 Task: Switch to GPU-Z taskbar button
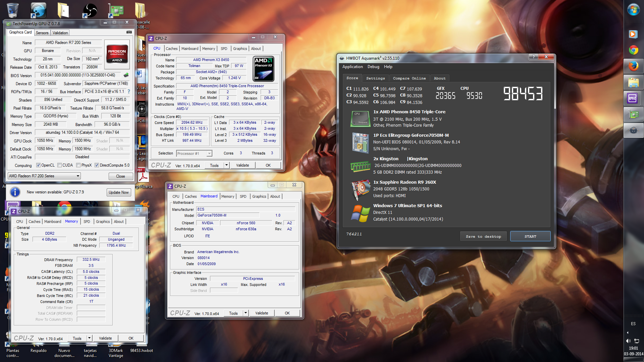pyautogui.click(x=633, y=114)
